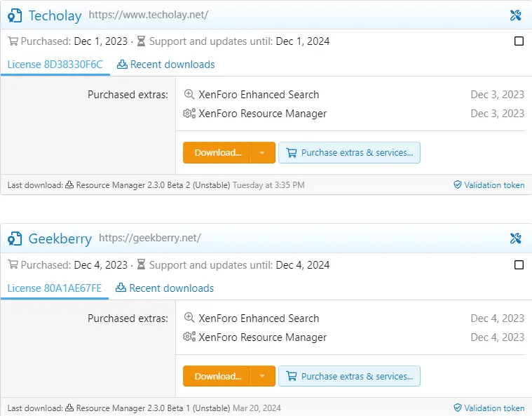Open Purchase extras & services for Geekberry
This screenshot has width=532, height=416.
pos(350,376)
